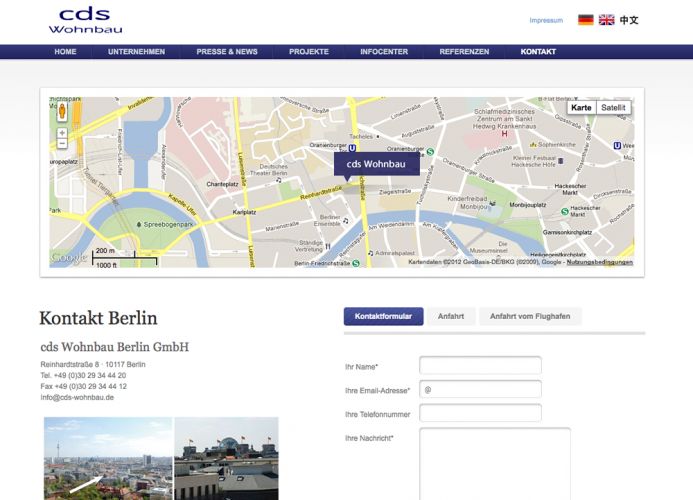The height and width of the screenshot is (500, 693).
Task: Zoom in the map with plus button
Action: tap(62, 133)
